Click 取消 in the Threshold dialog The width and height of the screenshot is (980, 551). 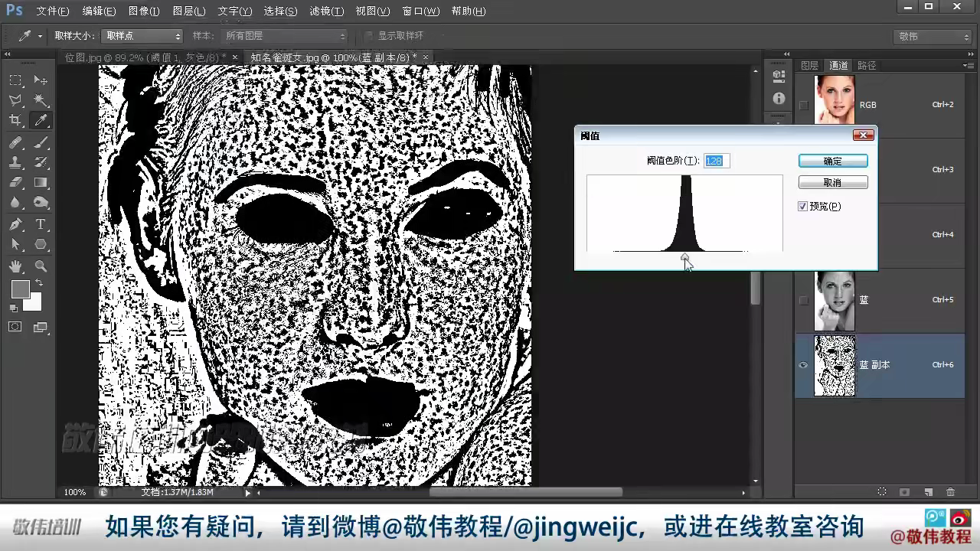click(833, 183)
